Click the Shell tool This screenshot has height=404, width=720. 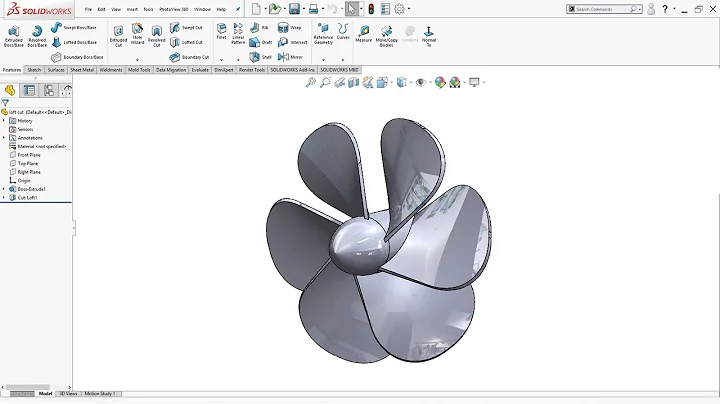(x=261, y=57)
